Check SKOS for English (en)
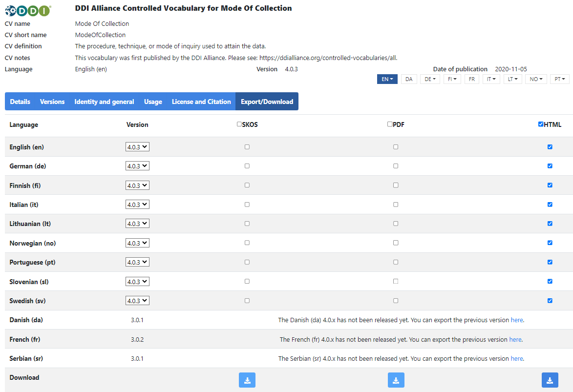This screenshot has width=573, height=392. (x=247, y=147)
